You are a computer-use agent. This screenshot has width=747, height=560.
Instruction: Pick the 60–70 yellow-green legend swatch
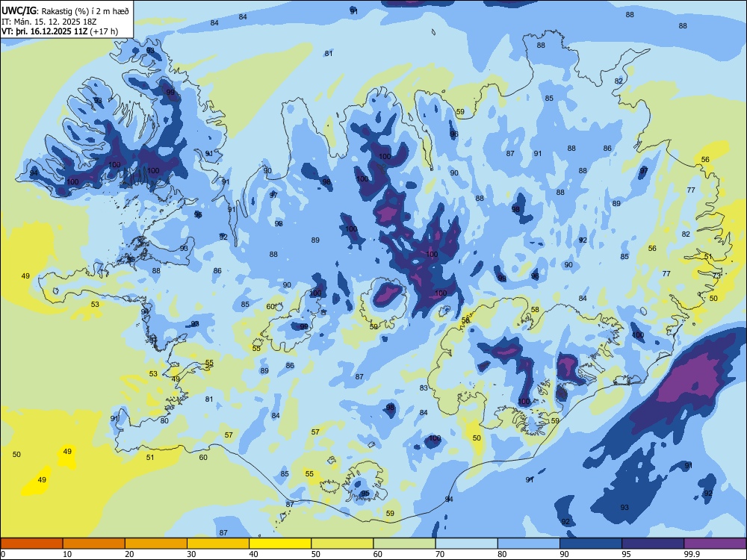(404, 544)
